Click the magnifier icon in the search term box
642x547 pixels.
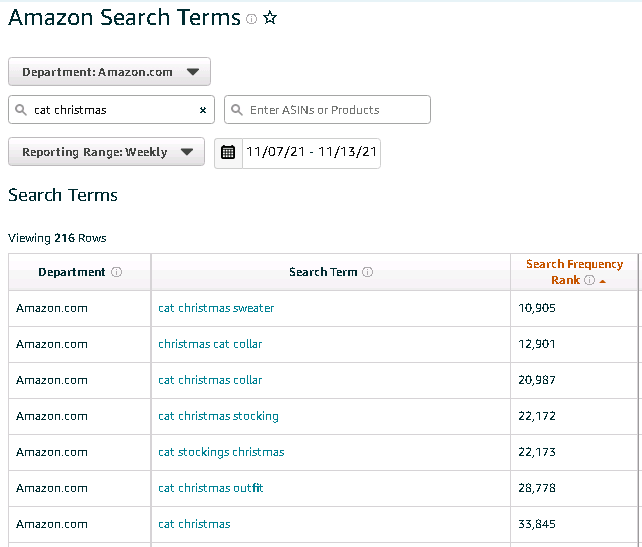(20, 110)
